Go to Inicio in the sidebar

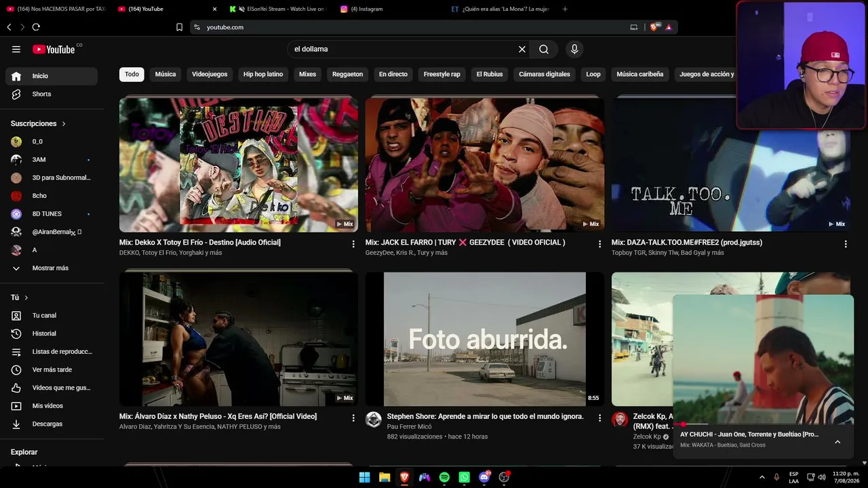[x=52, y=76]
